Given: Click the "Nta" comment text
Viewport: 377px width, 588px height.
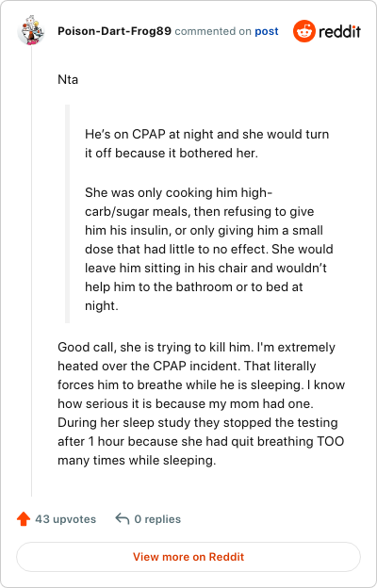Looking at the screenshot, I should click(68, 80).
